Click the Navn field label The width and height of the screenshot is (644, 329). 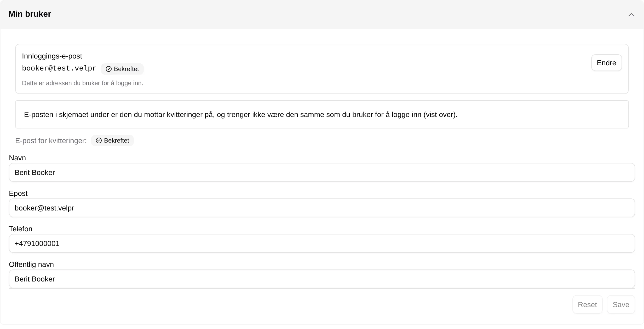tap(17, 158)
